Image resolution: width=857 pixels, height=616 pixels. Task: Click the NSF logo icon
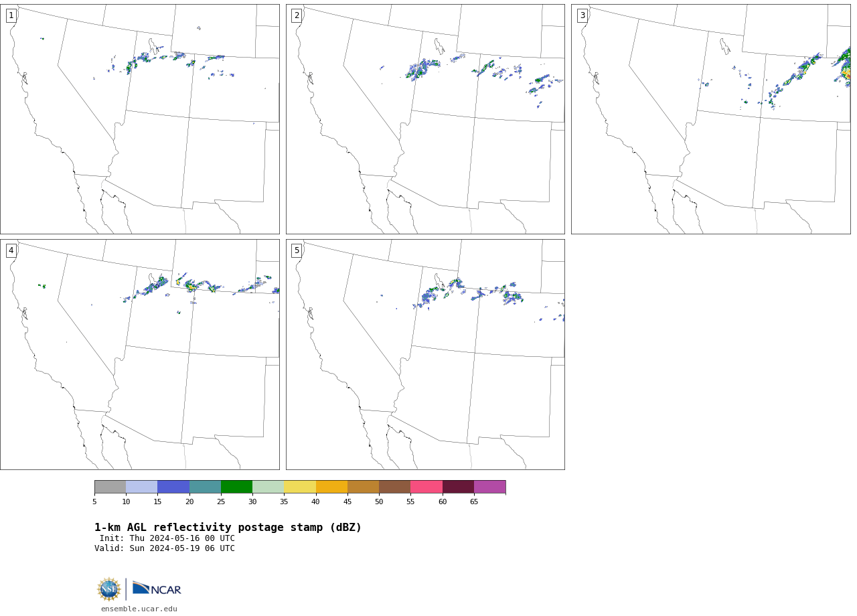pyautogui.click(x=109, y=589)
